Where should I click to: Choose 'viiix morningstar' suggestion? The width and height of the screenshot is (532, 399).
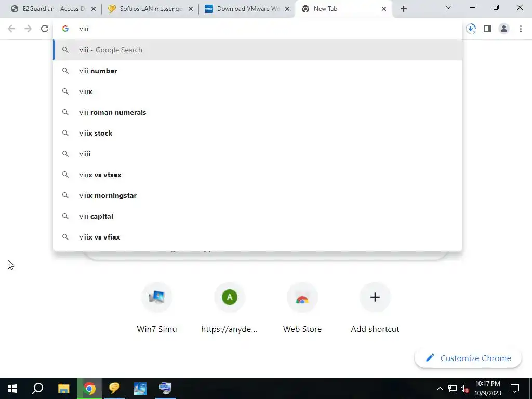pos(258,195)
